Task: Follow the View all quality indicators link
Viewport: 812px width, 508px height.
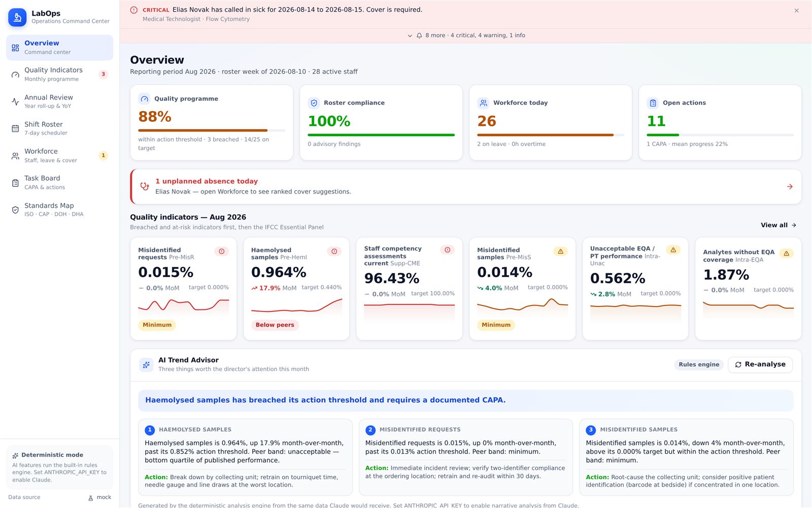Action: click(779, 225)
